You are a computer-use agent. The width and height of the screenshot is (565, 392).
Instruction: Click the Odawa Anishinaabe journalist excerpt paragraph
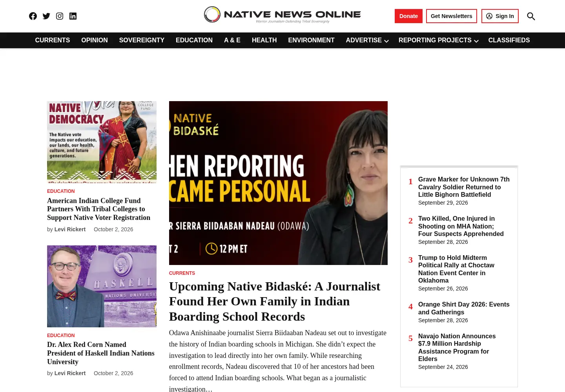278,361
